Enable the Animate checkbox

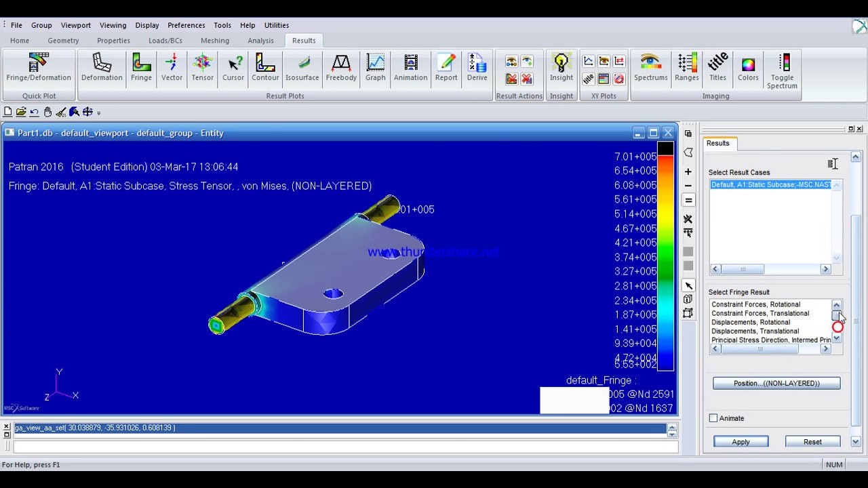(x=713, y=418)
